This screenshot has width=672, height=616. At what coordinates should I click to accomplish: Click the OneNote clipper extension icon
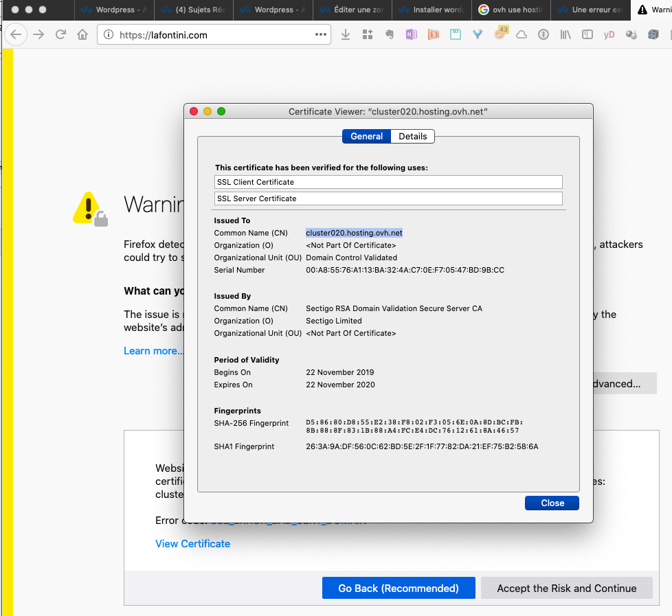411,35
